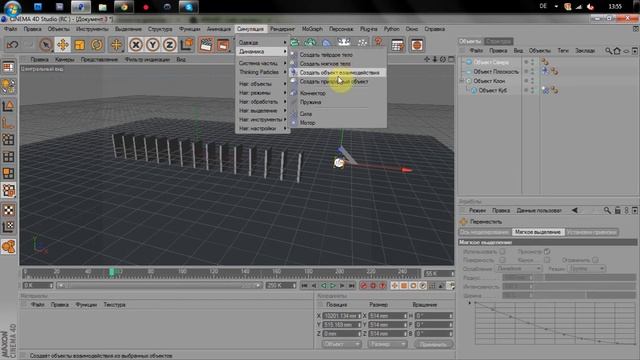Activate the Scale tool in toolbar
Screen dimensions: 640x360
click(x=80, y=44)
